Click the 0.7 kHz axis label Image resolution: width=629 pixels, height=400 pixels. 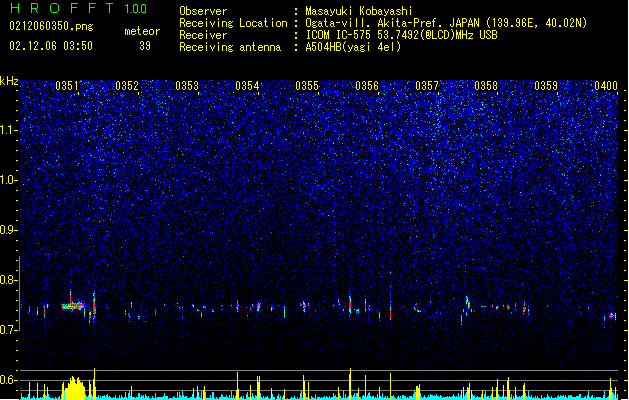coord(9,330)
